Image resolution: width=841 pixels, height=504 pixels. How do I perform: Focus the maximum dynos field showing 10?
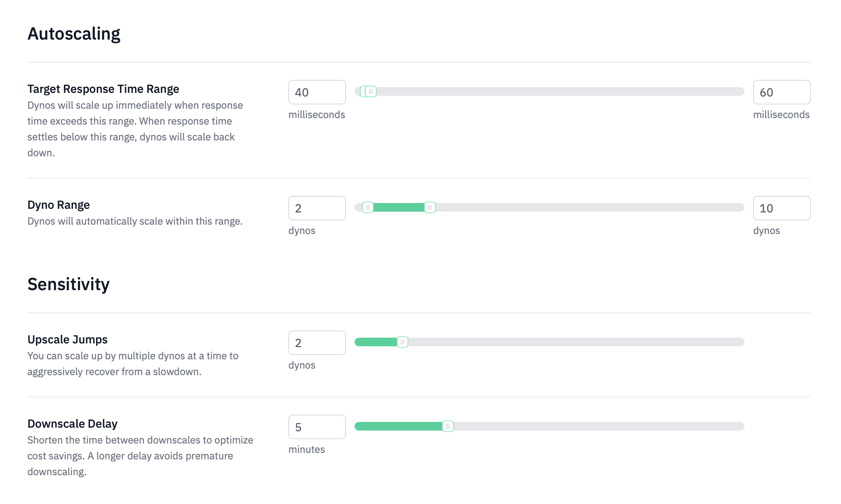(x=781, y=208)
